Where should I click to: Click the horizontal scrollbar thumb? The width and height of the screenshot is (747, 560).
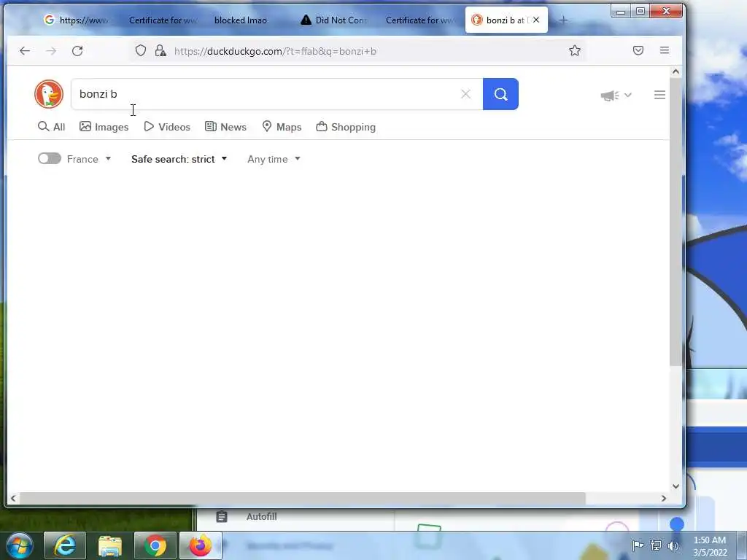click(x=302, y=498)
